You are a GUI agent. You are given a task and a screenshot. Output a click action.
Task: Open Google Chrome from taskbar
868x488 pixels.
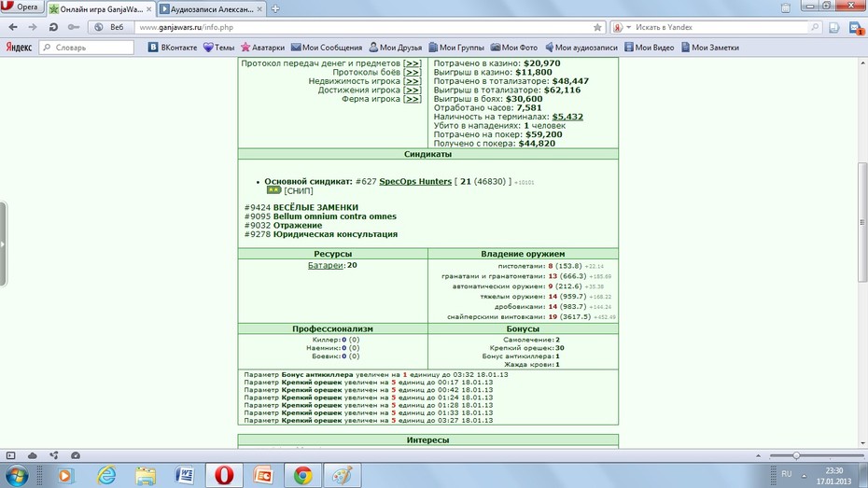pos(302,476)
